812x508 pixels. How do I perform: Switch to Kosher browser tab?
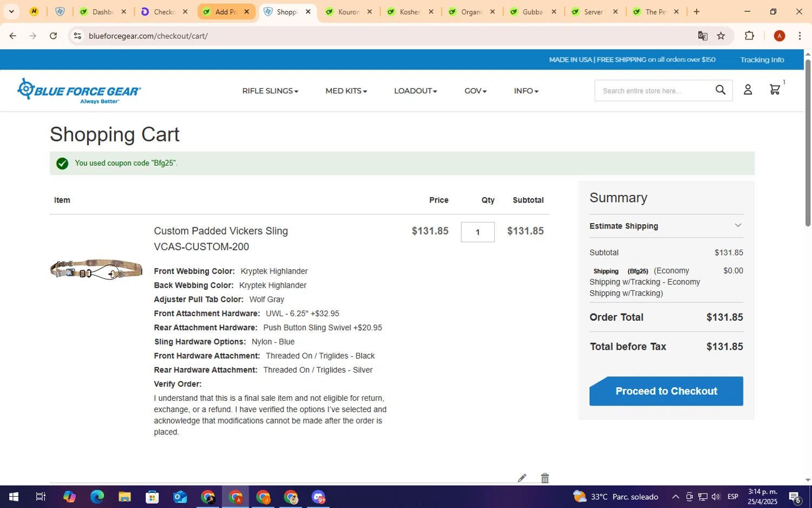point(410,11)
